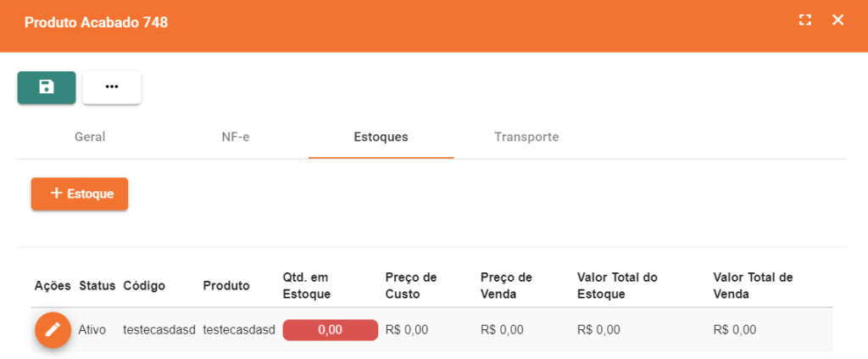Toggle fullscreen for the dialog
868x359 pixels.
point(805,20)
